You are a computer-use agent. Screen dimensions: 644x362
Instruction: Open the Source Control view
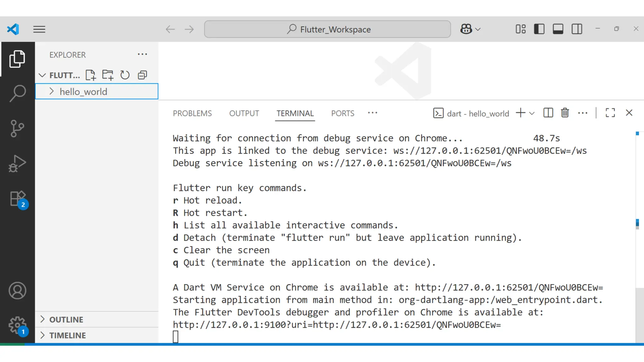17,128
